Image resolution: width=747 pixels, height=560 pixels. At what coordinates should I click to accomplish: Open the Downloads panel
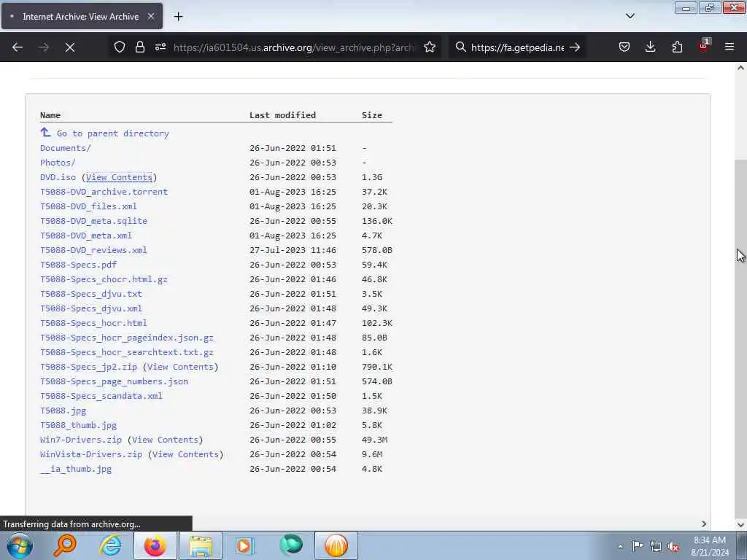point(650,47)
